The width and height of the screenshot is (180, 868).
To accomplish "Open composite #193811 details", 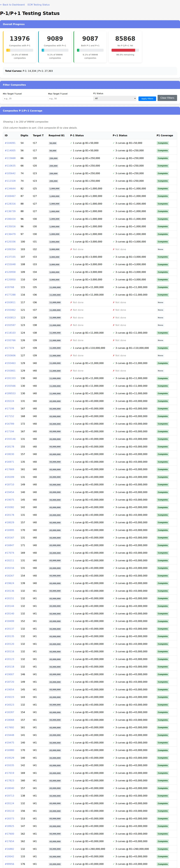I will pyautogui.click(x=10, y=302).
